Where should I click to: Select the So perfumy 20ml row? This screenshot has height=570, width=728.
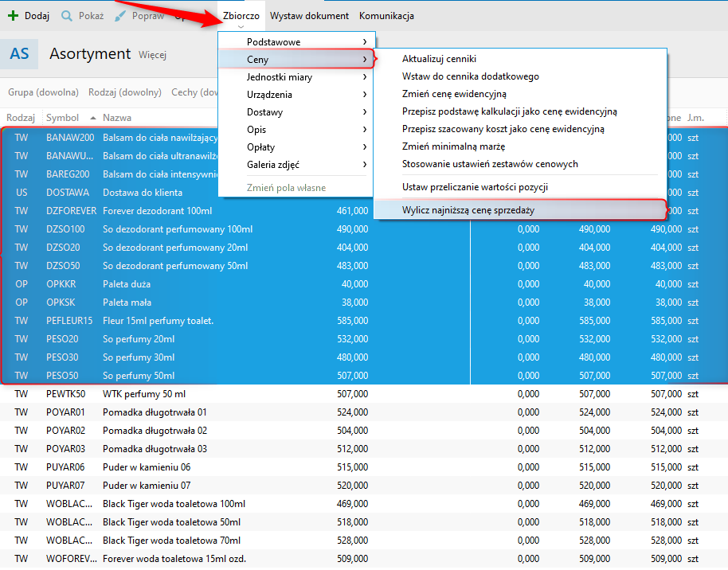tap(364, 339)
